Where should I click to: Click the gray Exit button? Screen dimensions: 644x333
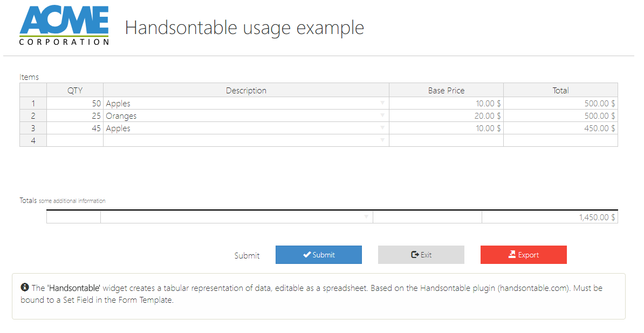click(x=421, y=255)
